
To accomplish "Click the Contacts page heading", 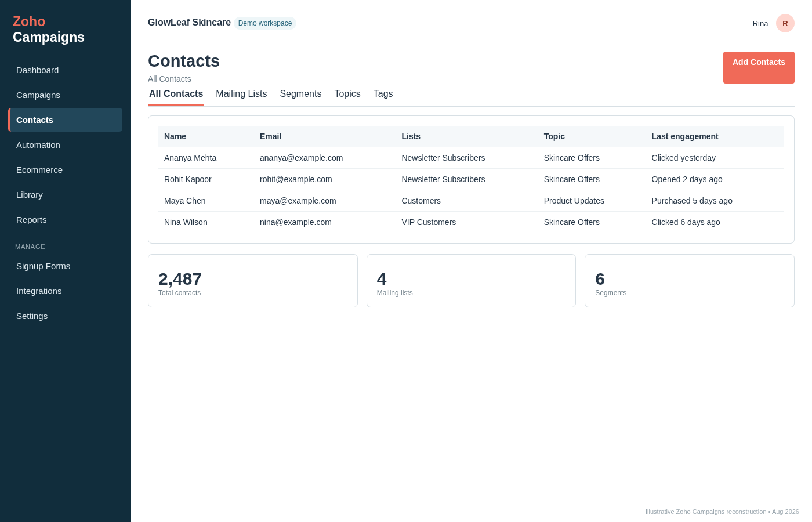I will pos(184,61).
